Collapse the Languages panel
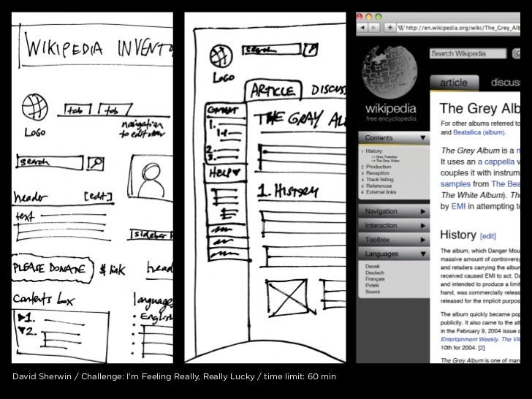 [394, 254]
